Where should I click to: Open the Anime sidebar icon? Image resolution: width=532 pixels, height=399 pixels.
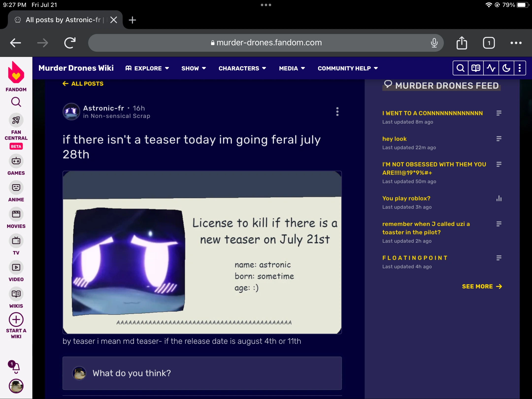tap(16, 188)
